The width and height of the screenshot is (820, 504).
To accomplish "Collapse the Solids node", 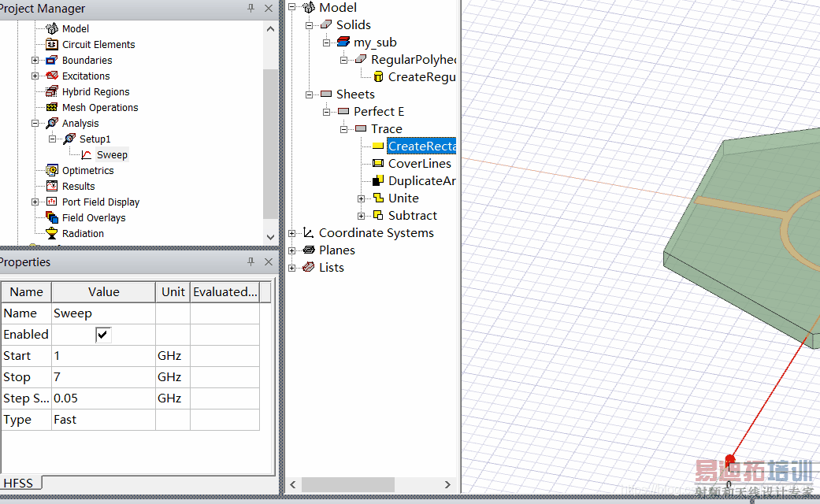I will click(309, 25).
